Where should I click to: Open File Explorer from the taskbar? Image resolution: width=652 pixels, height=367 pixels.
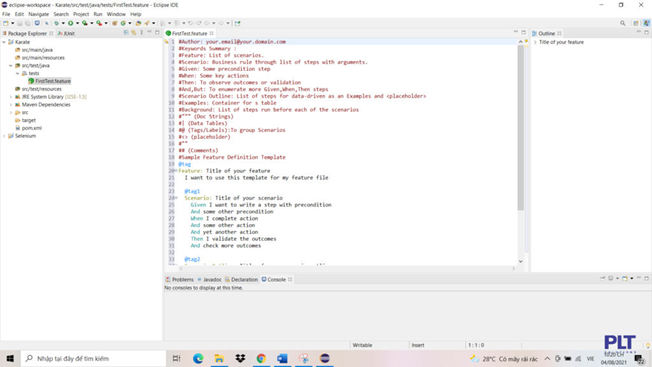[x=219, y=358]
